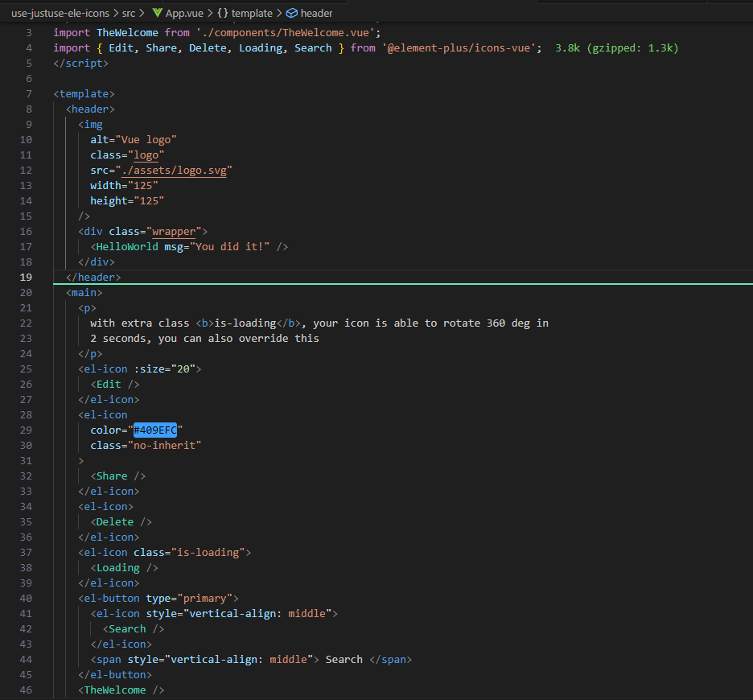Open the src breadcrumb segment
The image size is (753, 700).
click(x=128, y=13)
